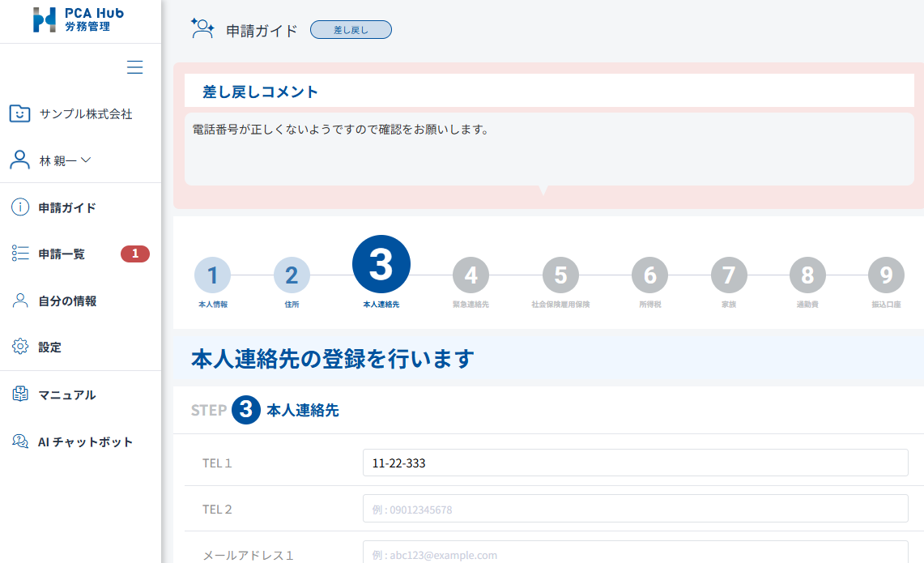The height and width of the screenshot is (563, 924).
Task: Click the 差し戻し status badge
Action: tap(351, 30)
